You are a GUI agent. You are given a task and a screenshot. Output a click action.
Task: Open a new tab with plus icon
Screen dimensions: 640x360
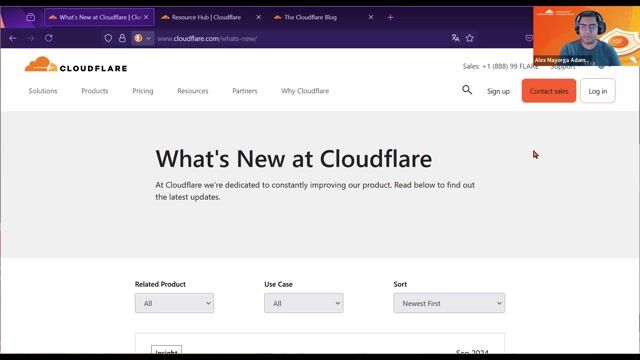tap(390, 17)
